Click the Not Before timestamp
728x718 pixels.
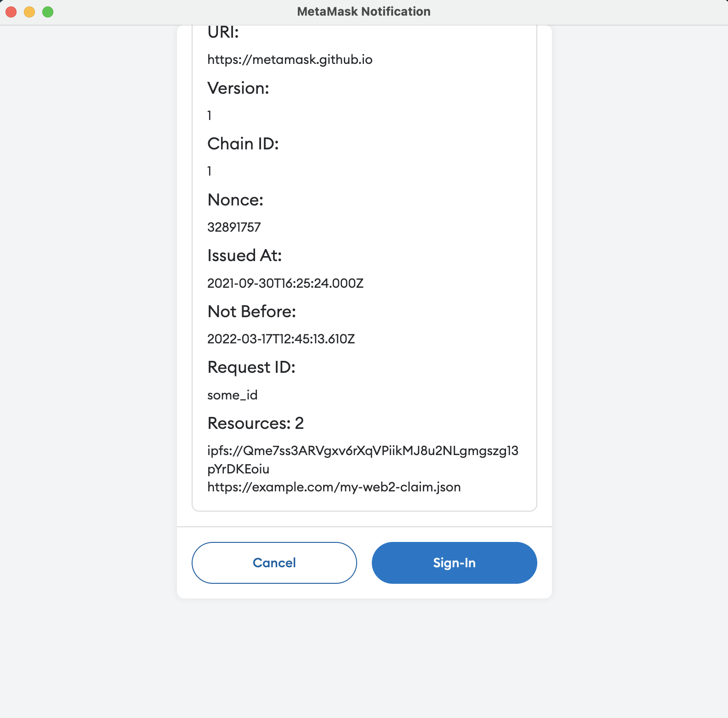[281, 339]
